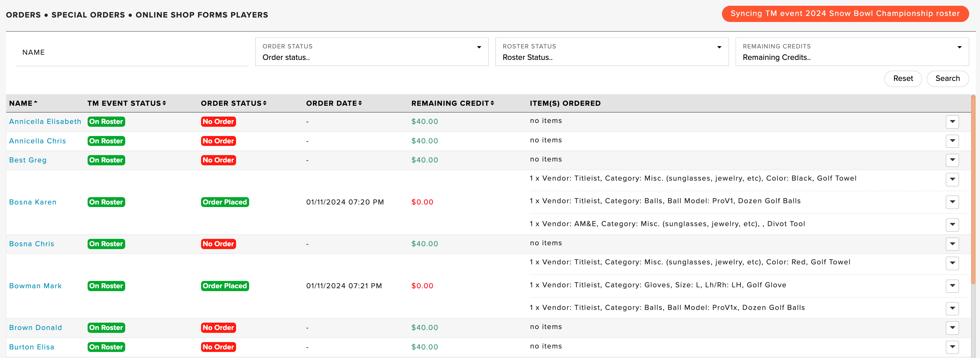Open player Annicella Chris
The image size is (980, 358).
(37, 141)
